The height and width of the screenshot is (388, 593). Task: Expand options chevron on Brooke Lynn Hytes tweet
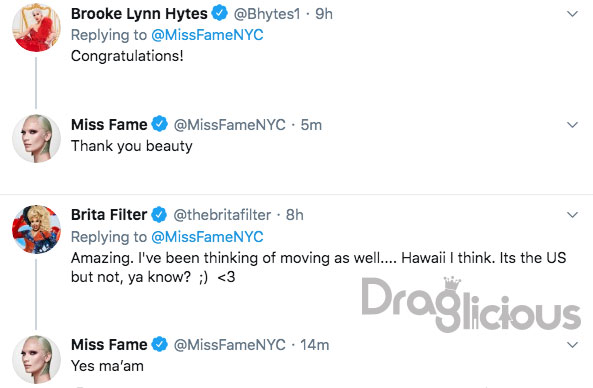[573, 14]
